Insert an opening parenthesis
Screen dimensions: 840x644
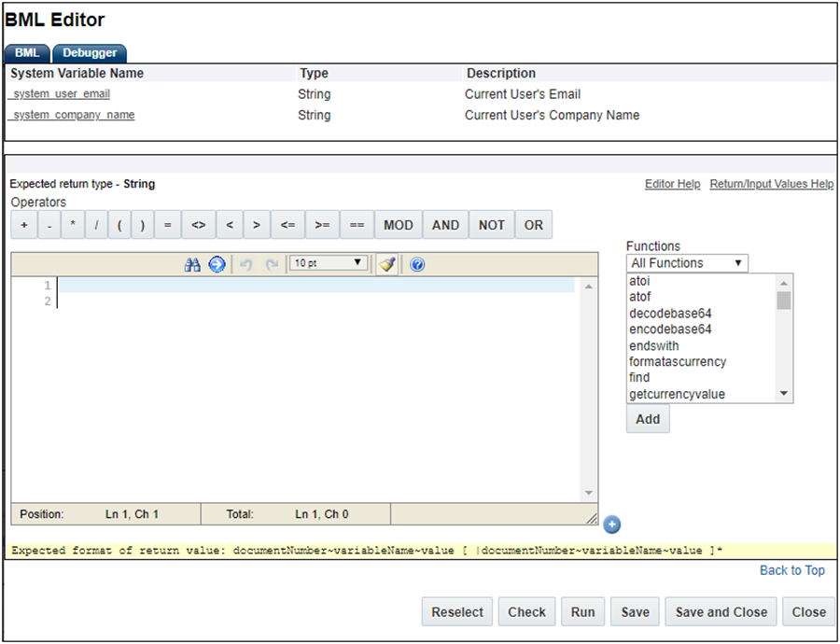pos(119,225)
